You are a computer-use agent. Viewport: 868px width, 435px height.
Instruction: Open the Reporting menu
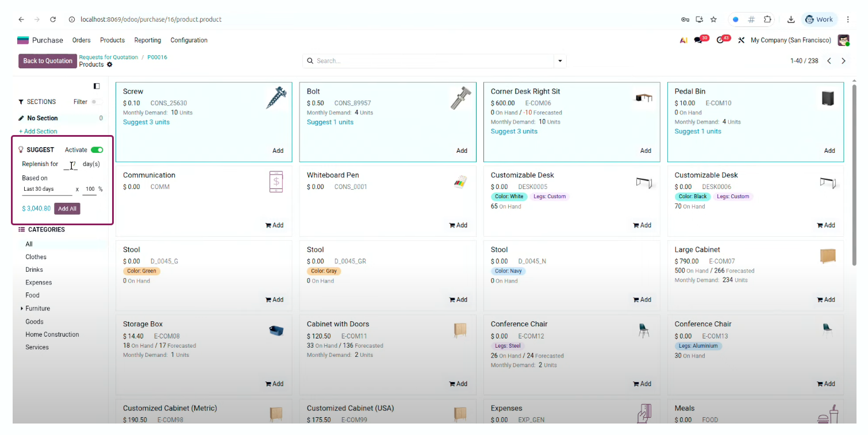pyautogui.click(x=148, y=40)
